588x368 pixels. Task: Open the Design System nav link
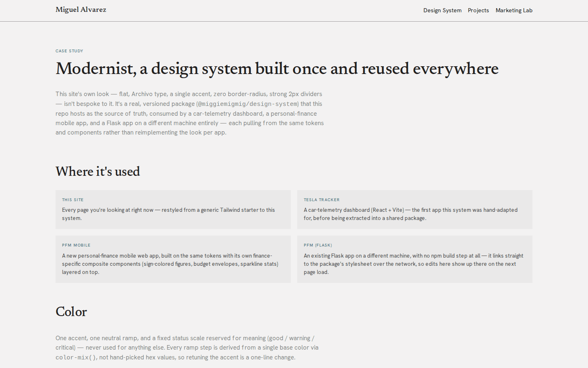tap(442, 10)
